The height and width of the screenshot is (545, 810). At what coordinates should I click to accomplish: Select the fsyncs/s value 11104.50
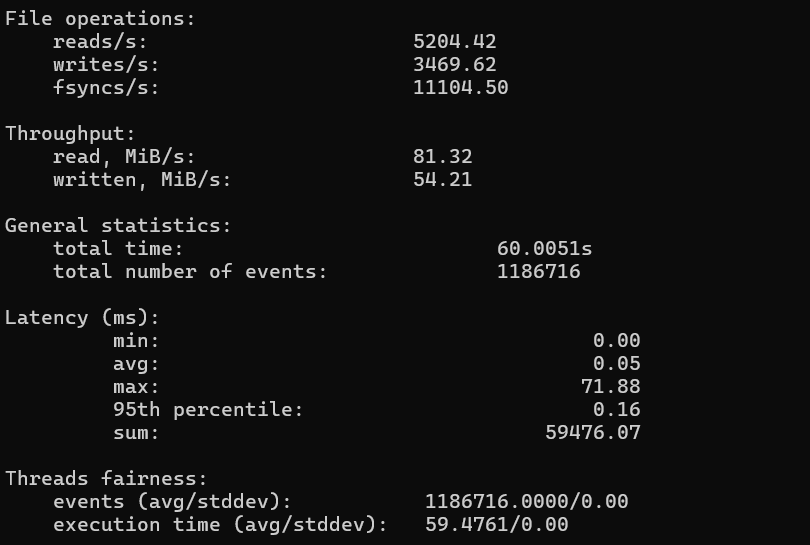[x=461, y=87]
